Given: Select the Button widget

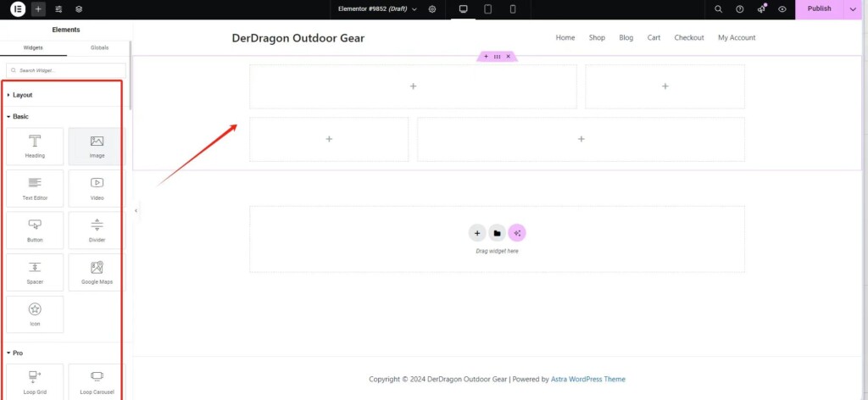Looking at the screenshot, I should click(35, 231).
